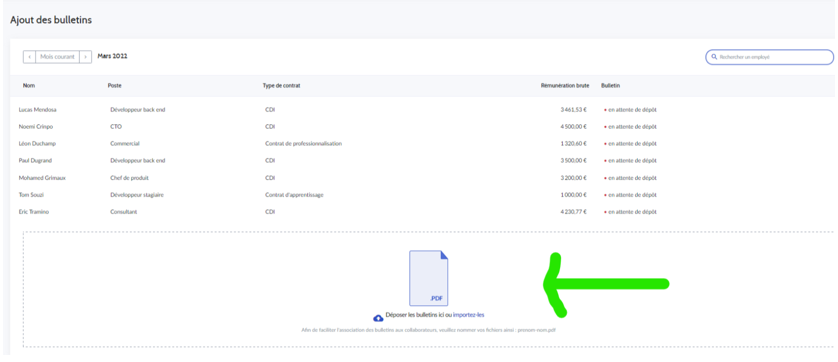Sort by the Nom column header
Viewport: 838px width, 362px height.
tap(29, 86)
